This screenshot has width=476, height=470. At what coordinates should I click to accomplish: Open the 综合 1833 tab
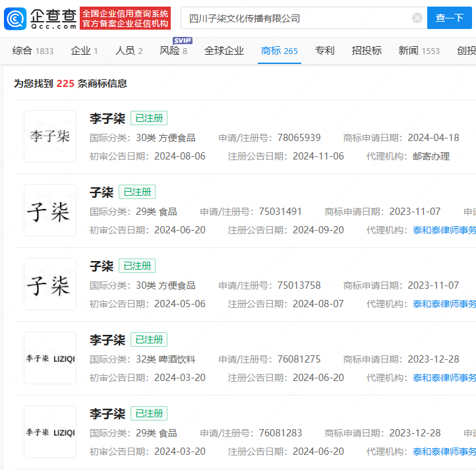pos(33,51)
